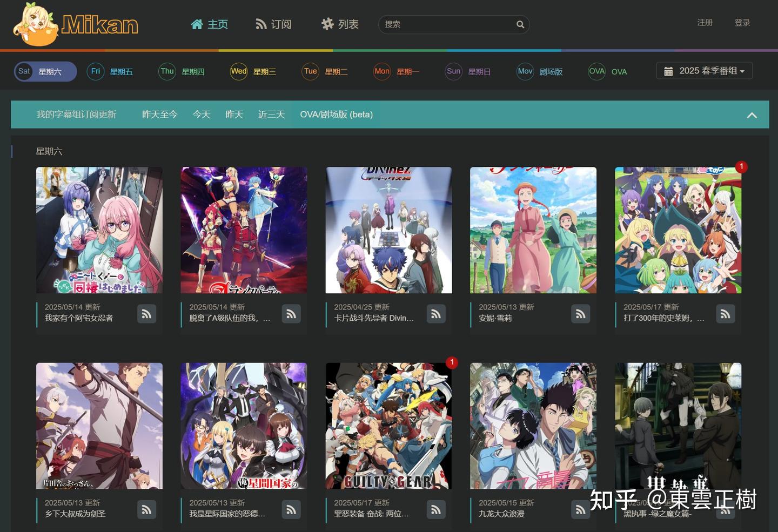Show the 近三天 updates tab
The image size is (778, 532).
pos(271,115)
